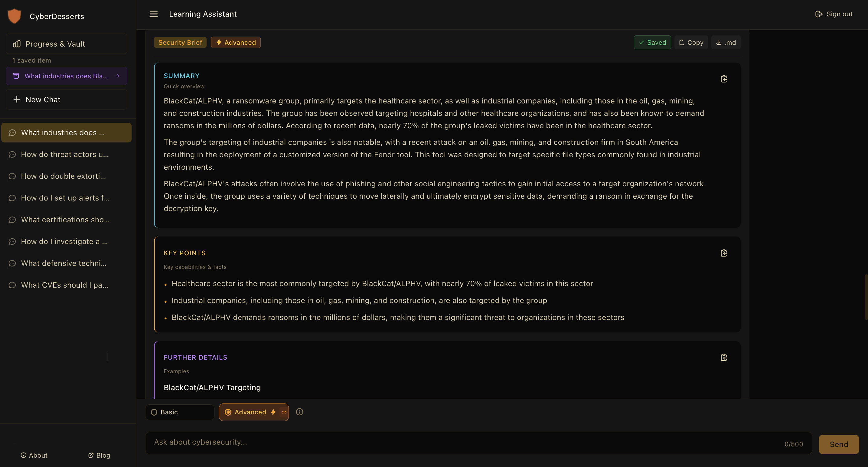Regenerate the Further Details section
The height and width of the screenshot is (467, 868).
point(724,357)
